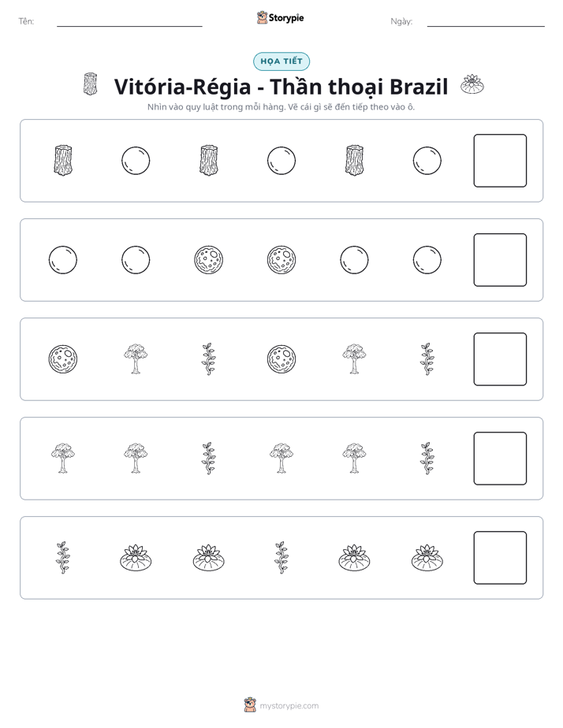Click the first tree stump in row one
Screen dimensions: 563x728
coord(63,161)
